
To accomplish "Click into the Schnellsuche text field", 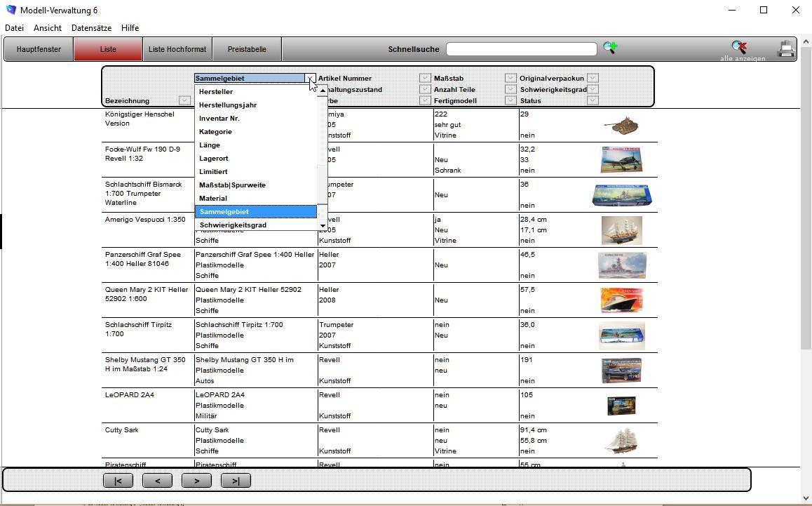I will (x=521, y=49).
